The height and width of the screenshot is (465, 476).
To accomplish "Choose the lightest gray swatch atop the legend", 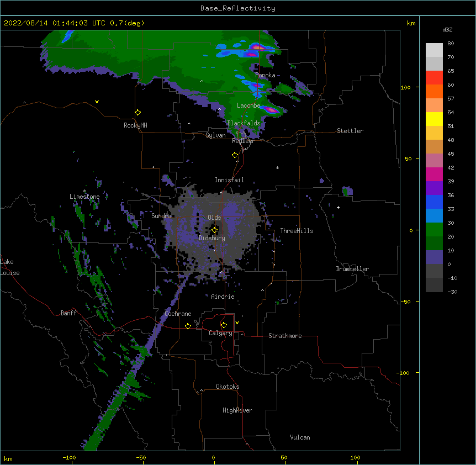I will pos(434,50).
